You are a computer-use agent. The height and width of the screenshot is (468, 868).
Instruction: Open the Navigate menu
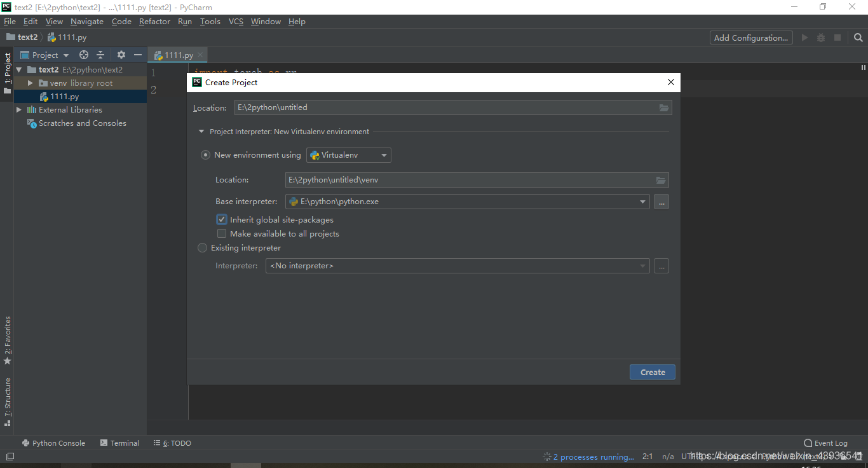87,22
